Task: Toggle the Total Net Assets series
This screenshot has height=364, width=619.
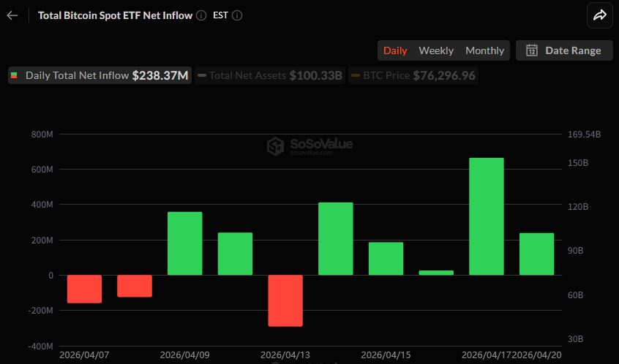Action: [269, 75]
